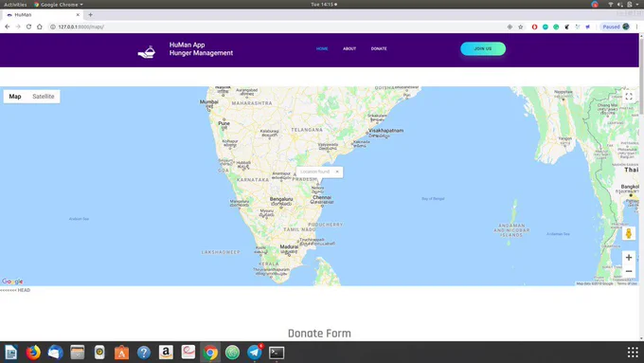Open a new browser tab
This screenshot has height=363, width=644.
(x=90, y=15)
